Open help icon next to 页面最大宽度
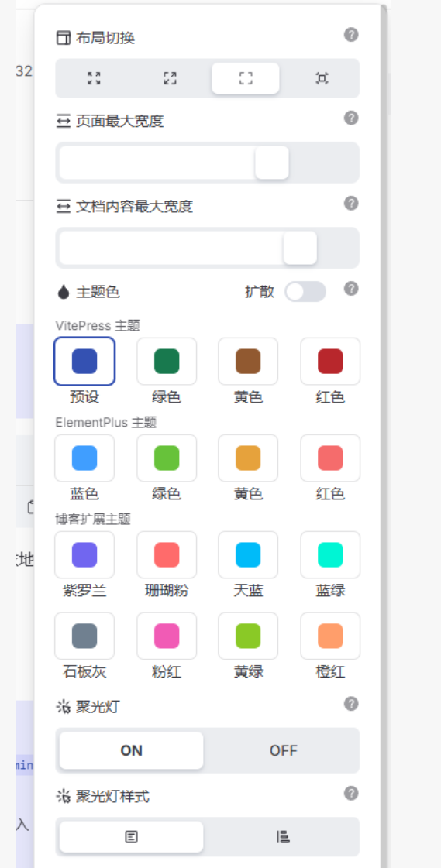The width and height of the screenshot is (441, 868). [x=351, y=118]
